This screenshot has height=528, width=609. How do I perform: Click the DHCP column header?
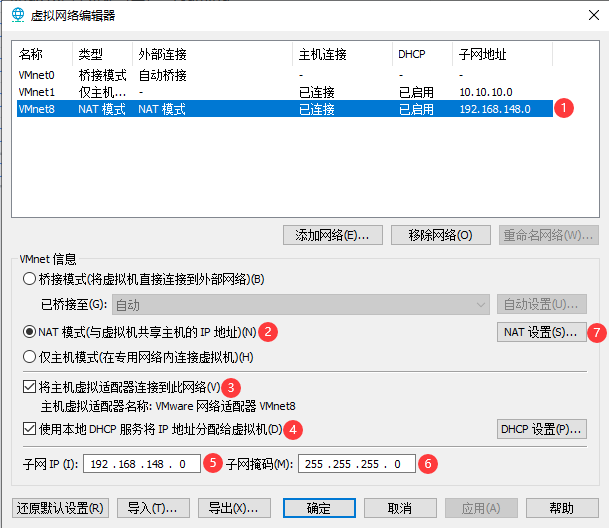422,54
